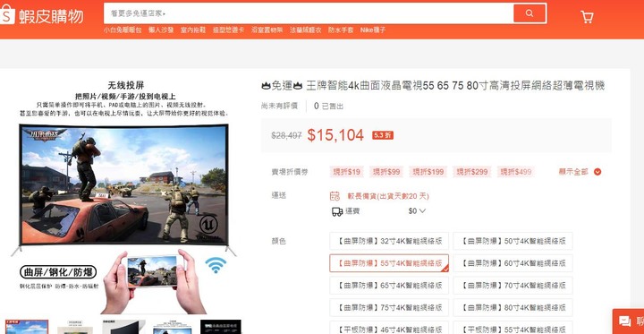Choose the 【曲屏防爆】70寸4K智能網絡版 option
This screenshot has width=644, height=334.
click(x=513, y=286)
